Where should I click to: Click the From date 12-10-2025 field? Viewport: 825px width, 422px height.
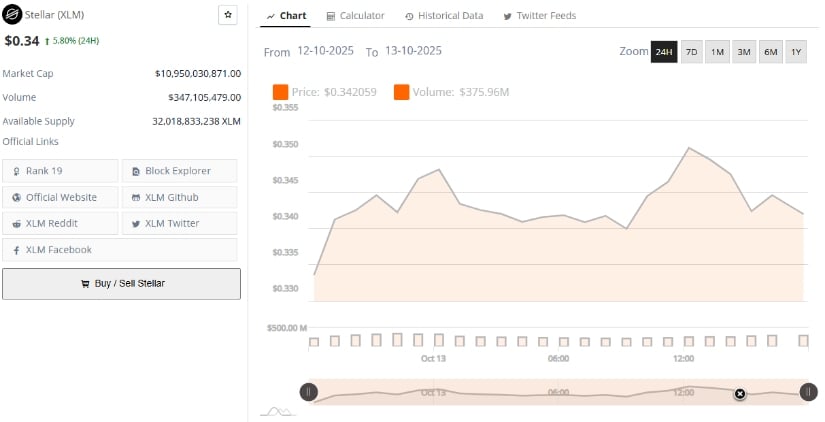pos(325,51)
